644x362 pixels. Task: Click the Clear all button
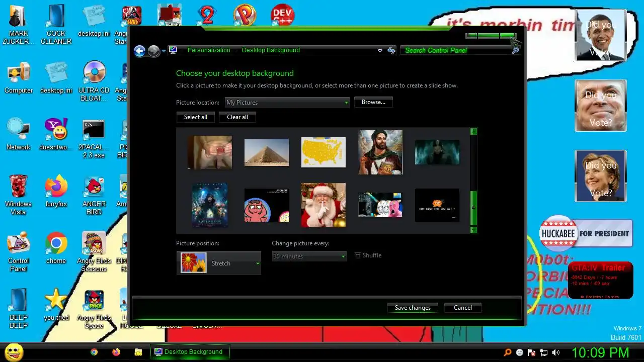pos(237,117)
